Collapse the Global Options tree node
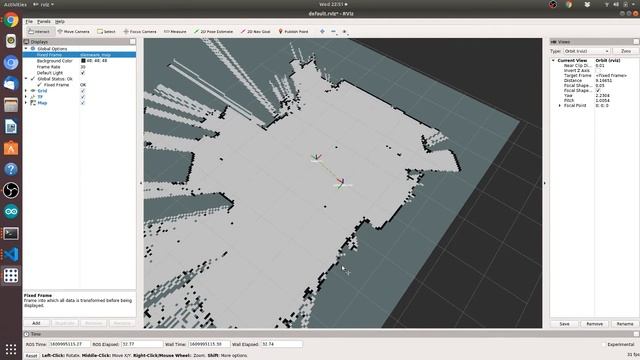Viewport: 640px width, 360px height. click(27, 49)
